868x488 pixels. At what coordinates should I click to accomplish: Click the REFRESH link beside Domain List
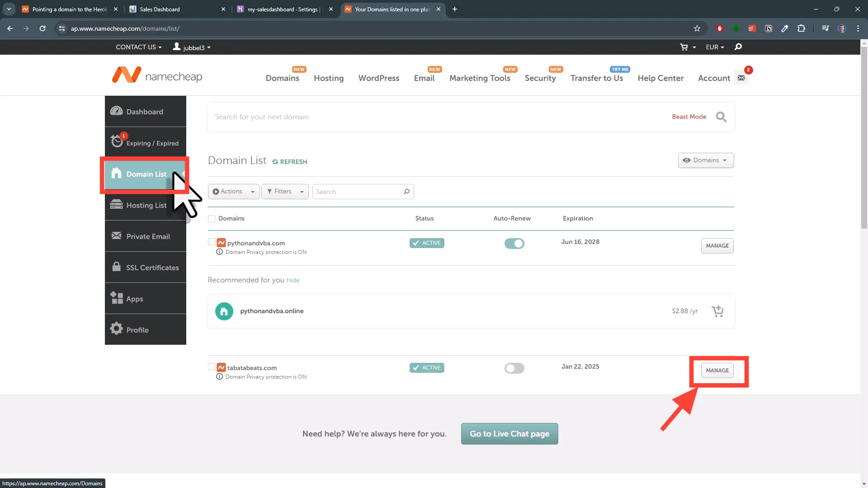(290, 162)
